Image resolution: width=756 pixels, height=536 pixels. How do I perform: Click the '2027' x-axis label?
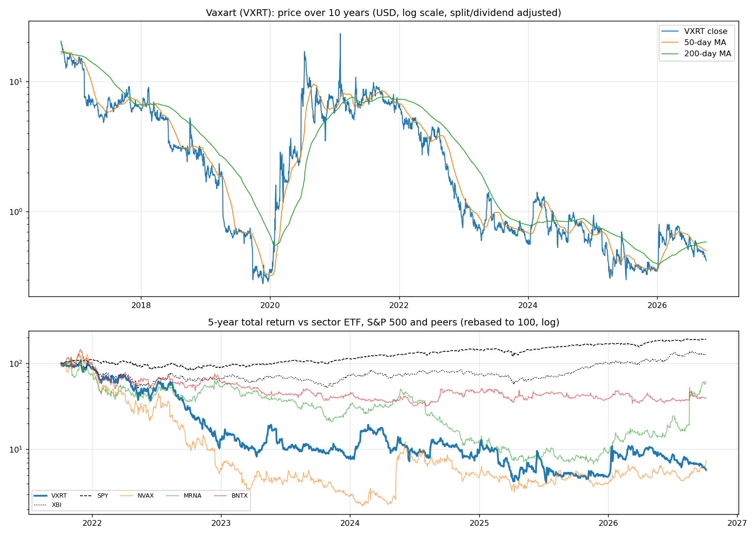click(738, 523)
